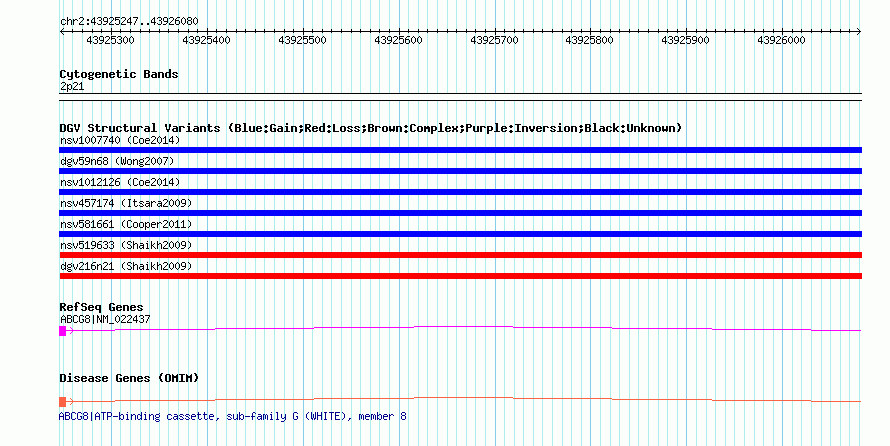Select the nsv1007740 (Coe2014) label

pyautogui.click(x=120, y=140)
